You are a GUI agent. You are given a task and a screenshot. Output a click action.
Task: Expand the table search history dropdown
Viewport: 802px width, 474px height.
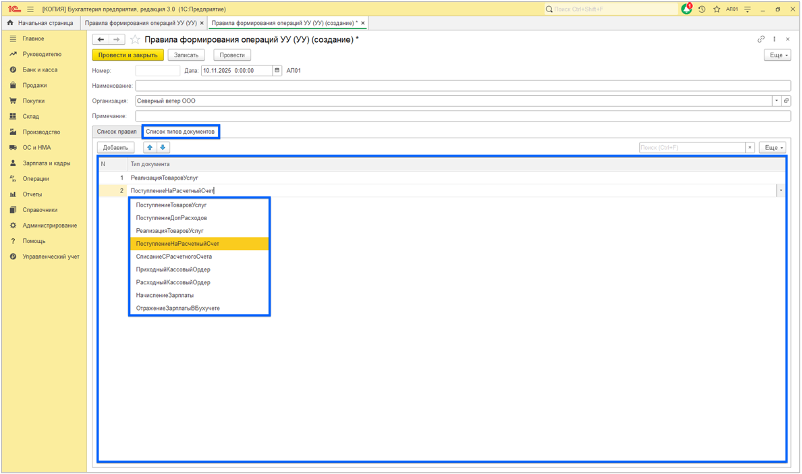(x=750, y=147)
